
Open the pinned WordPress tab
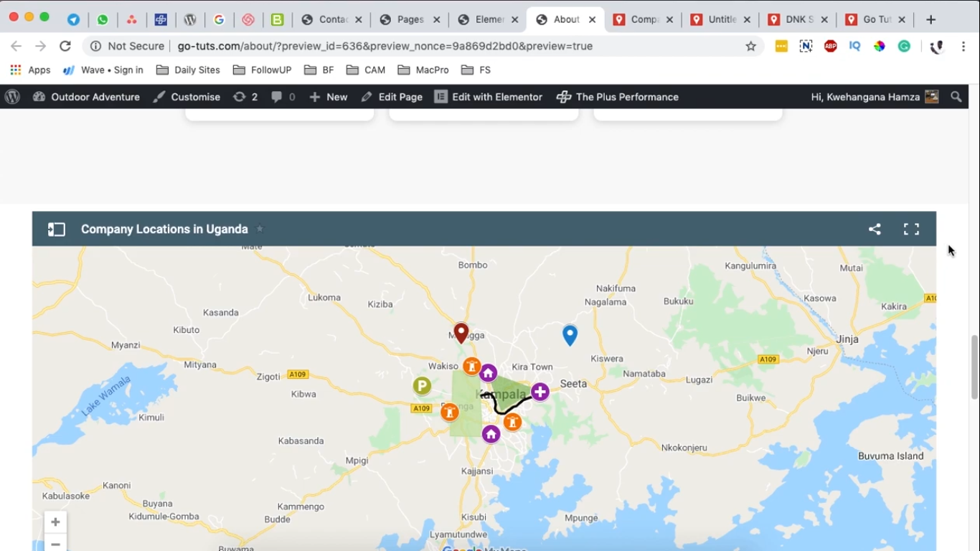tap(190, 19)
